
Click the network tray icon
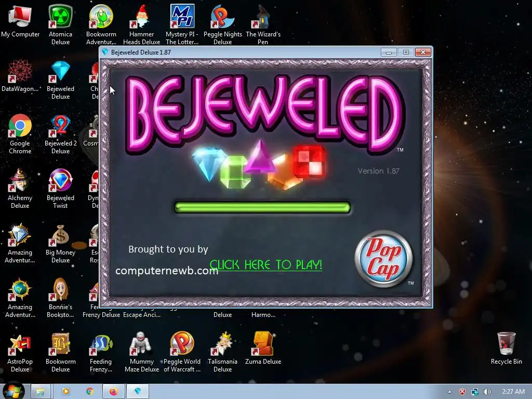[475, 392]
